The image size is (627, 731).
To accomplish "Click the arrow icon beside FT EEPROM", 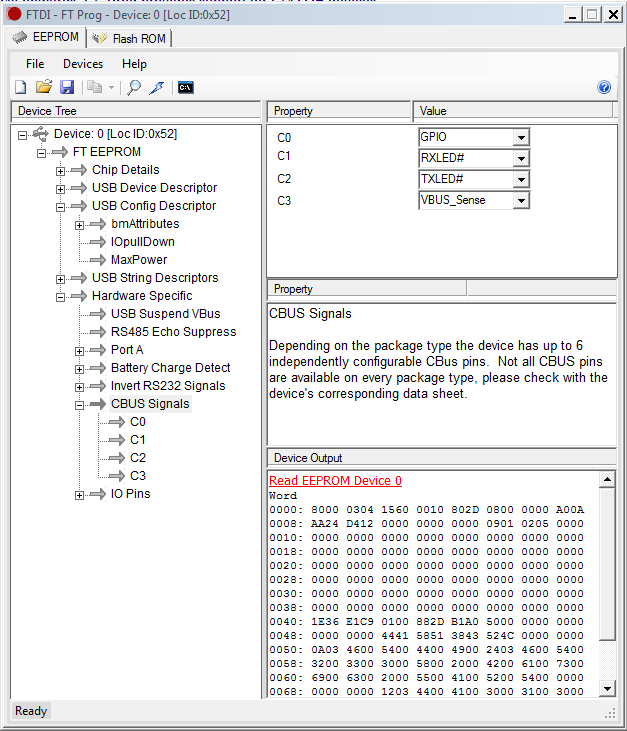I will [60, 152].
